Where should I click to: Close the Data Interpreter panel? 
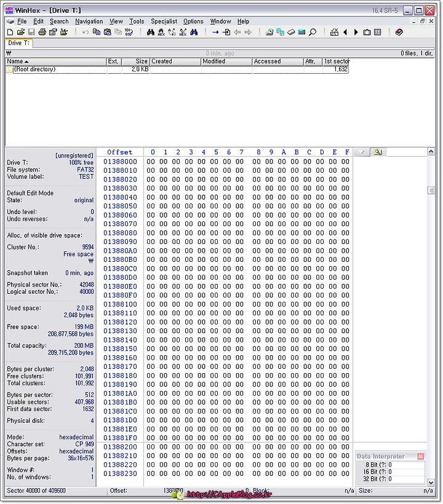point(420,457)
